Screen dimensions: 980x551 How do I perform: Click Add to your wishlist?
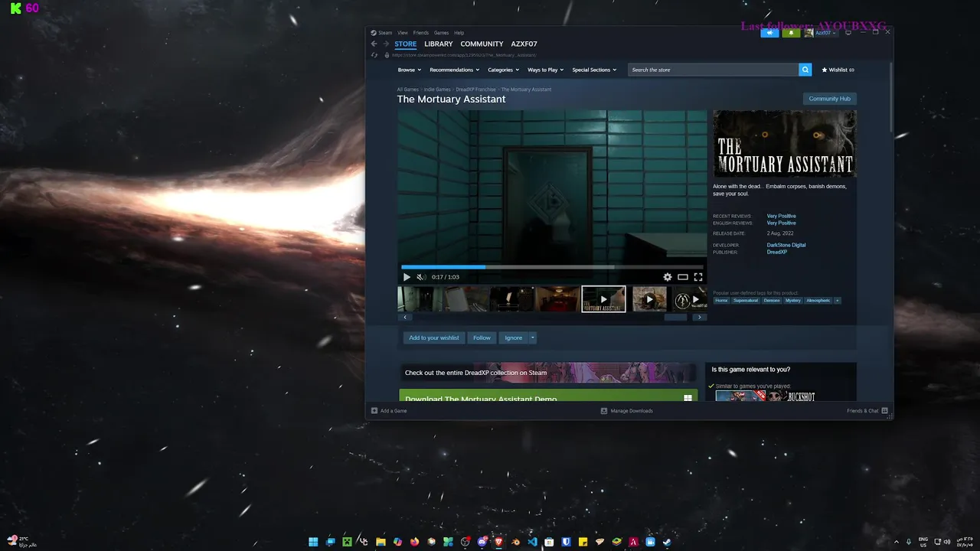pyautogui.click(x=434, y=337)
